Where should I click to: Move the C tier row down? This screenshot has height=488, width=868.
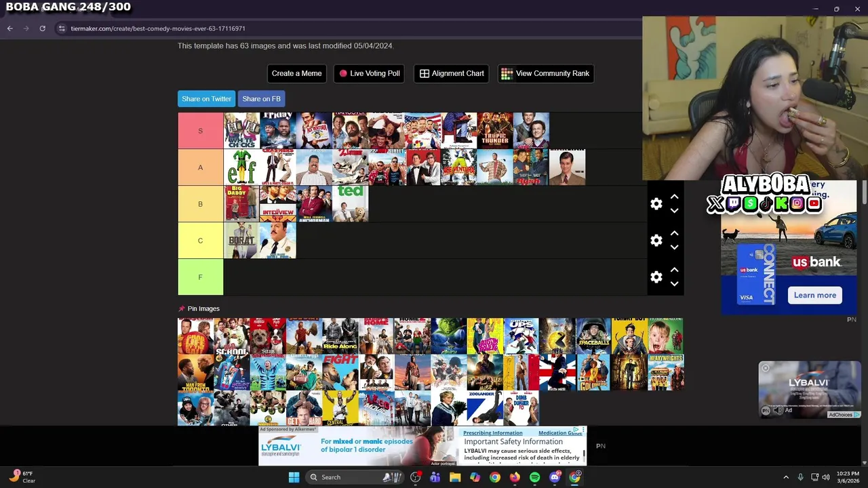coord(674,247)
